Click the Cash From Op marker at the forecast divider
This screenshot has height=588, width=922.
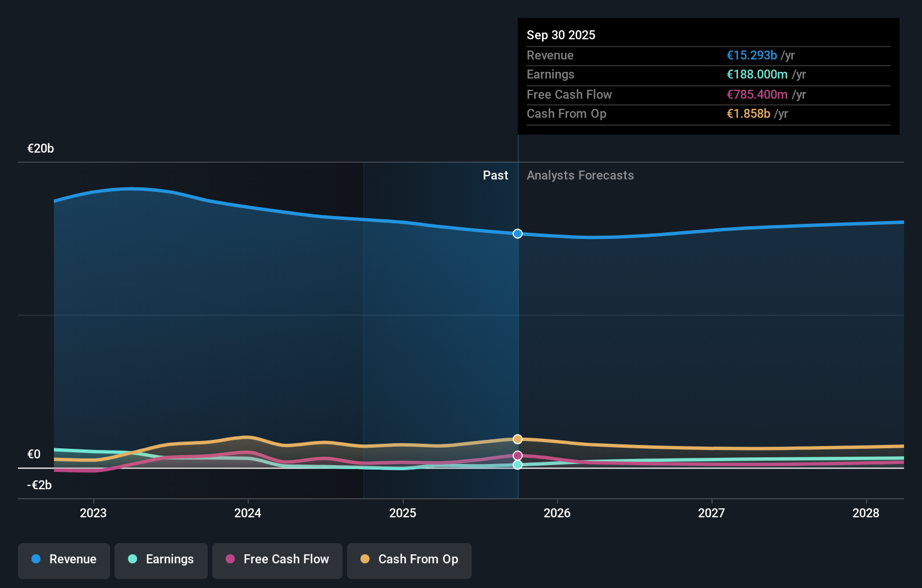[517, 439]
